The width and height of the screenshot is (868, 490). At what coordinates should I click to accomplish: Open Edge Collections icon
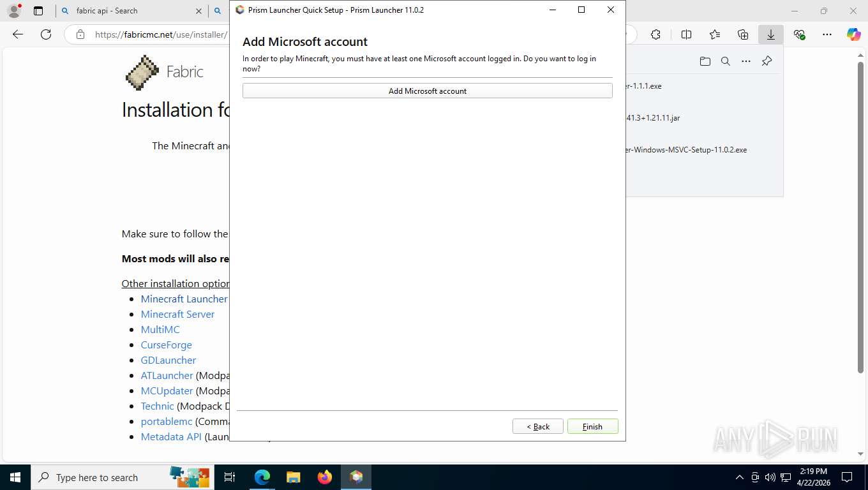[x=743, y=34]
